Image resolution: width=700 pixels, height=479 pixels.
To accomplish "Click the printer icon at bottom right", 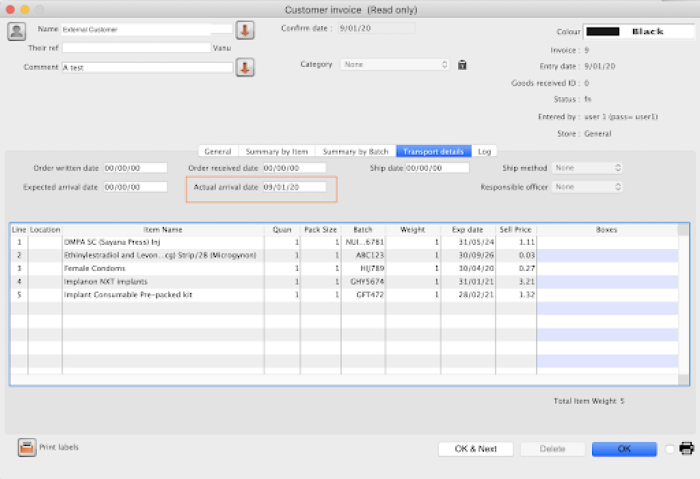I will [x=687, y=448].
